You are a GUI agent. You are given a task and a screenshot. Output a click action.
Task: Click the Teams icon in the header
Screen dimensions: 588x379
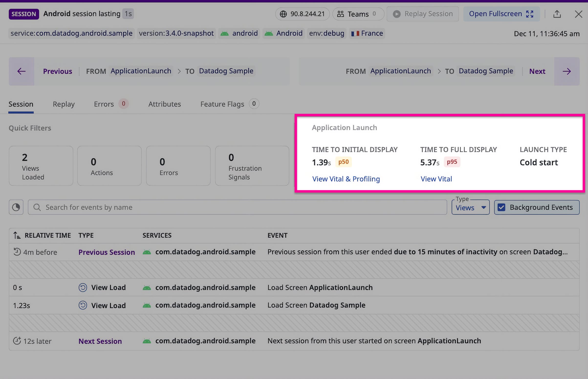[x=341, y=14]
